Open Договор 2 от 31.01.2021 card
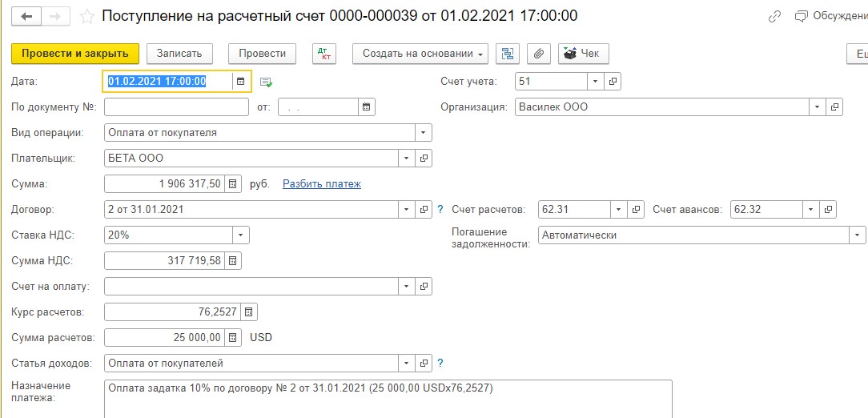Image resolution: width=868 pixels, height=418 pixels. (424, 209)
